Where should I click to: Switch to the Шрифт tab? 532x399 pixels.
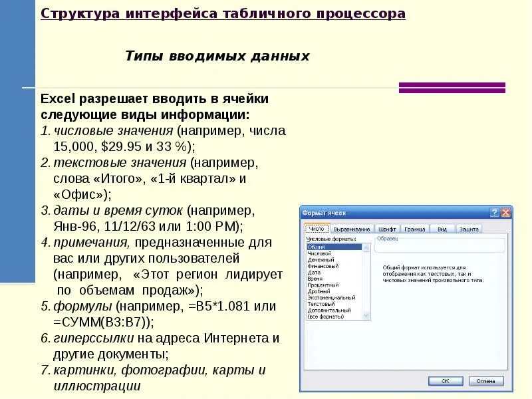[x=387, y=229]
